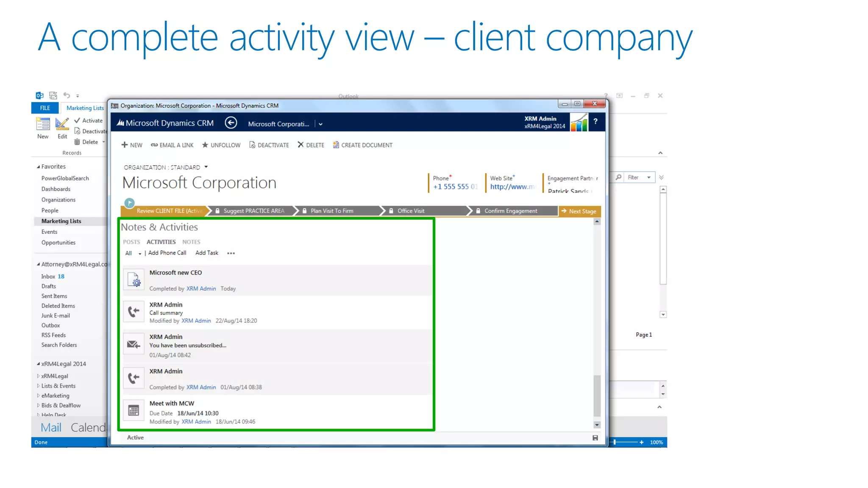The image size is (868, 488).
Task: Open the help question mark icon
Action: point(595,122)
